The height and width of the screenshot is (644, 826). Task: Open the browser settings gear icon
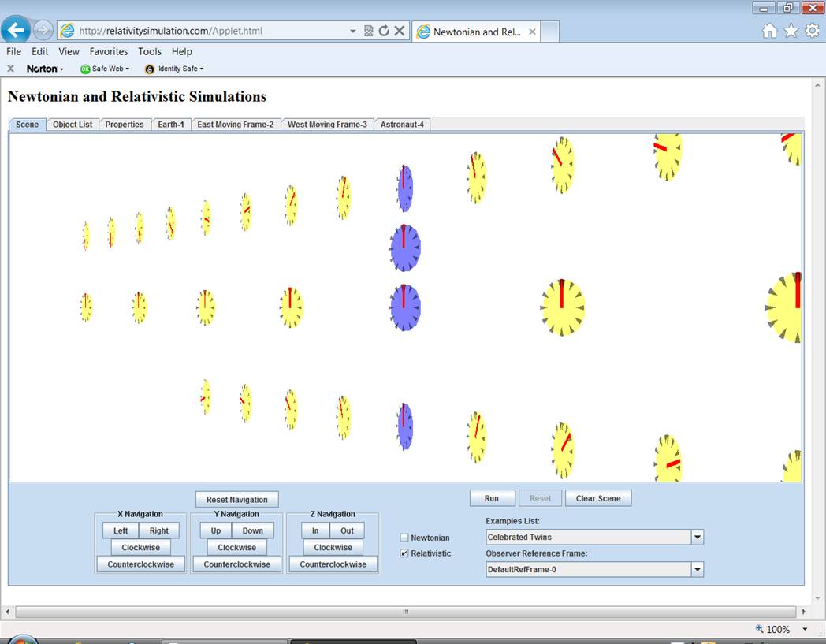(x=812, y=31)
